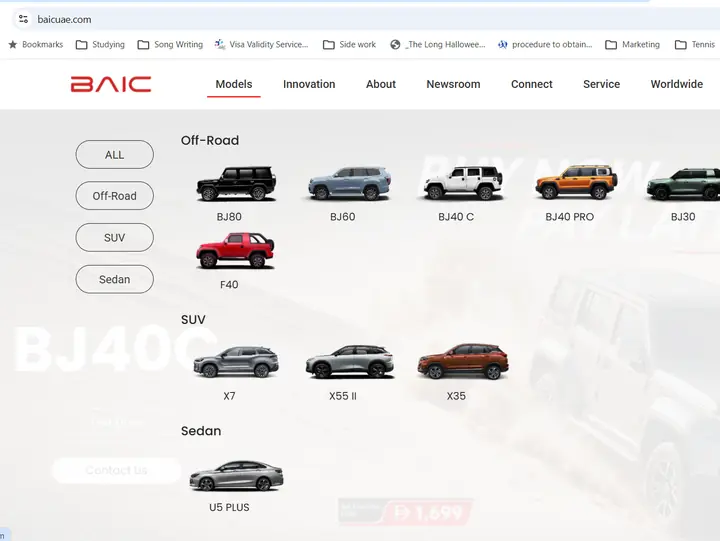
Task: Click the X55 II model name
Action: (x=343, y=396)
